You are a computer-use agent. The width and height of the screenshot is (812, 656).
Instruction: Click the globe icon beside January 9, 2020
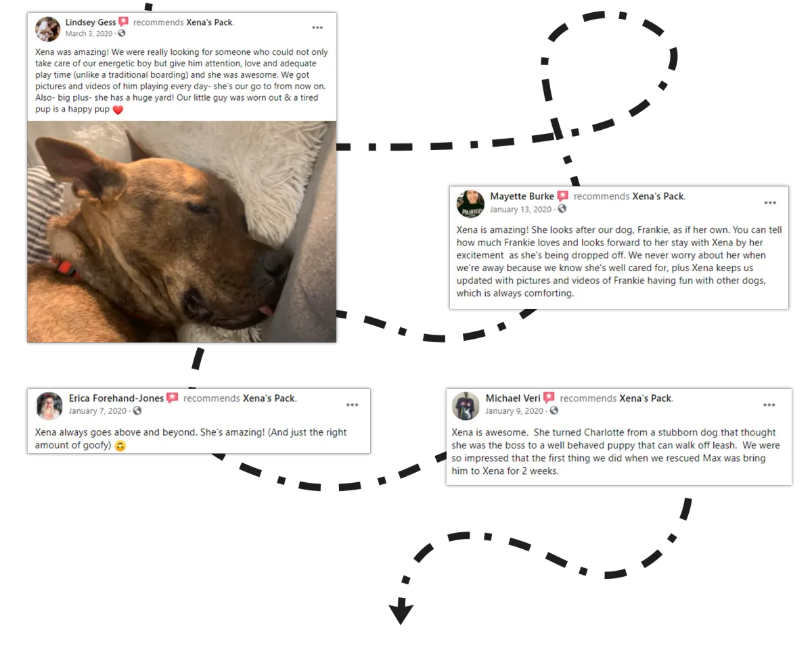(554, 411)
